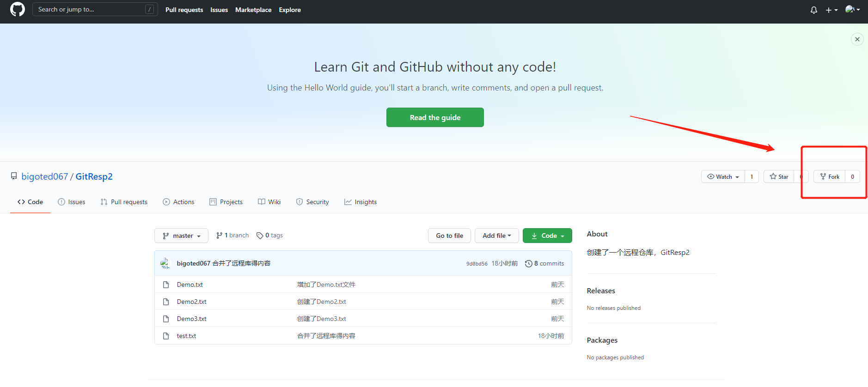The image size is (868, 387).
Task: Open the Demo.txt file
Action: click(189, 284)
